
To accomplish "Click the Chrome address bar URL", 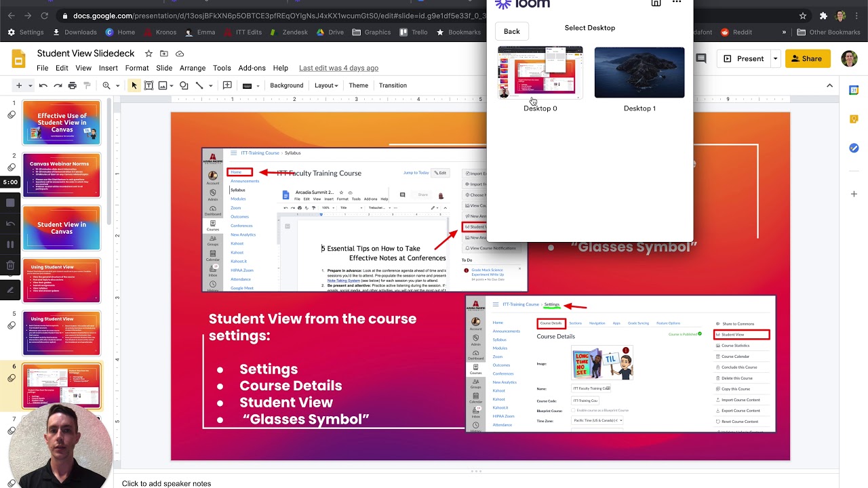I will tap(271, 16).
